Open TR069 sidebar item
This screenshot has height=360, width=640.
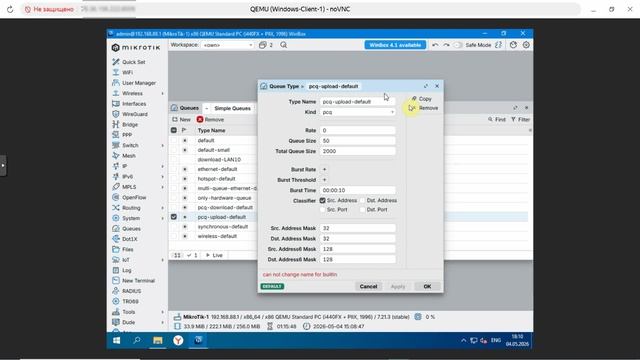pos(130,301)
